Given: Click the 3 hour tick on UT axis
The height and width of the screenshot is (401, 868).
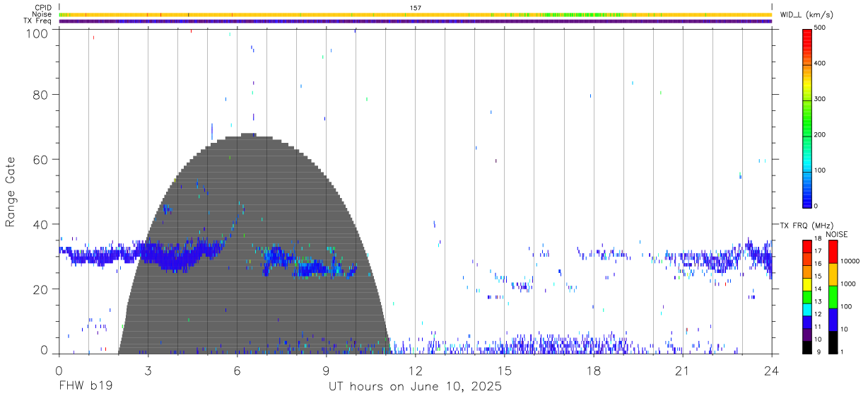Looking at the screenshot, I should (x=148, y=371).
